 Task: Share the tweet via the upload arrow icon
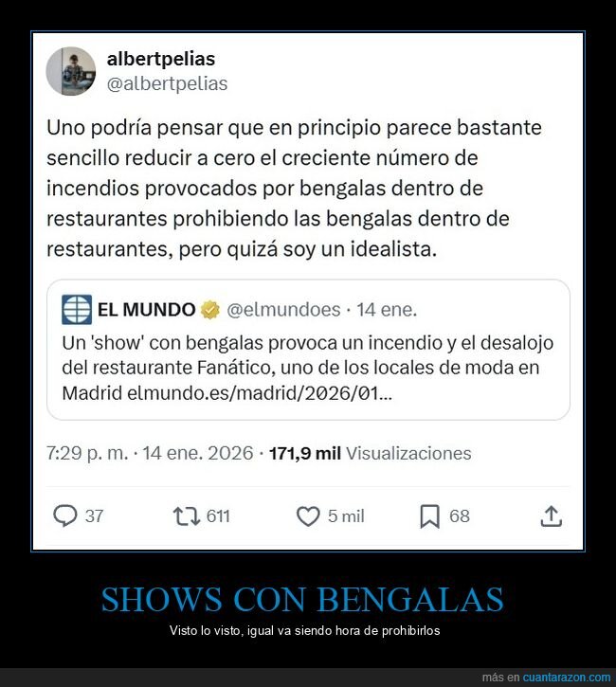point(552,515)
